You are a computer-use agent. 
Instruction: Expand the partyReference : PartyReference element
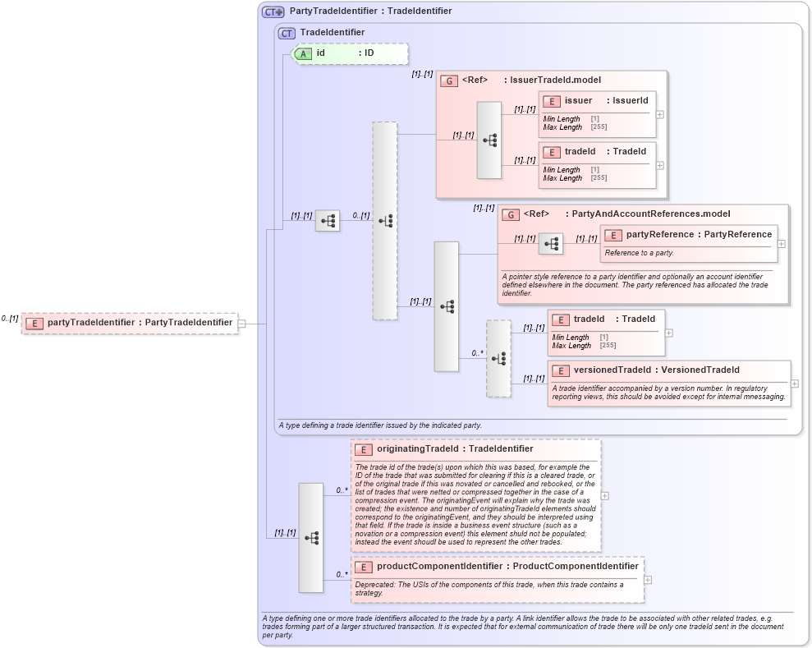(x=781, y=243)
